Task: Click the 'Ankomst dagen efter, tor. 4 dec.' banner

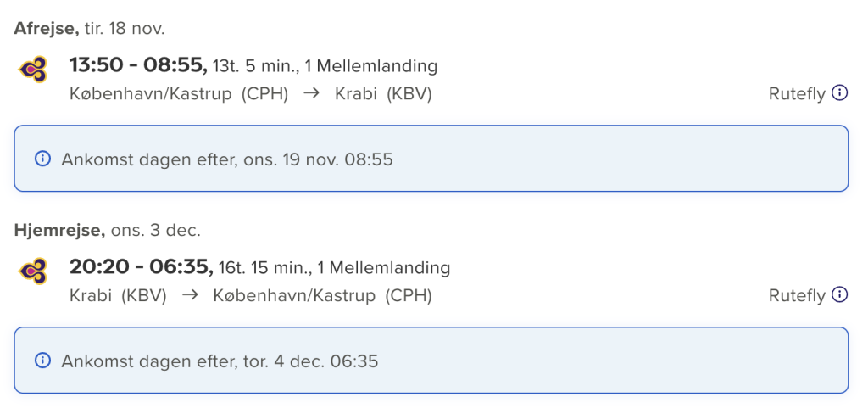Action: [x=431, y=361]
